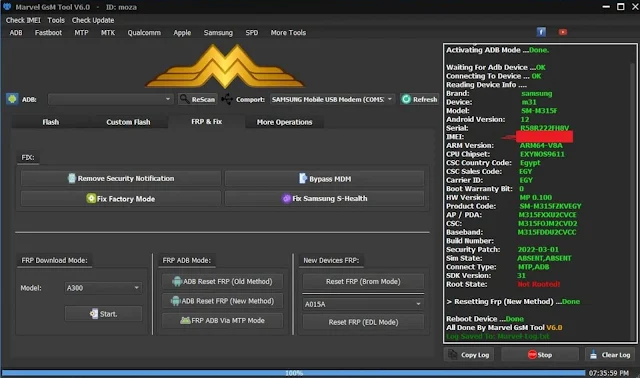Switch to the MTP section
This screenshot has width=640, height=378.
point(81,33)
